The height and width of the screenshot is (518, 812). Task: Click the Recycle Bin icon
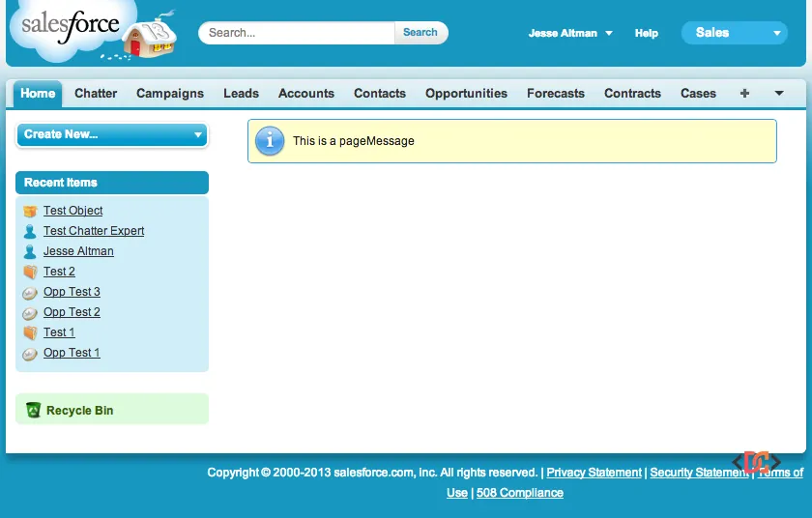[34, 410]
